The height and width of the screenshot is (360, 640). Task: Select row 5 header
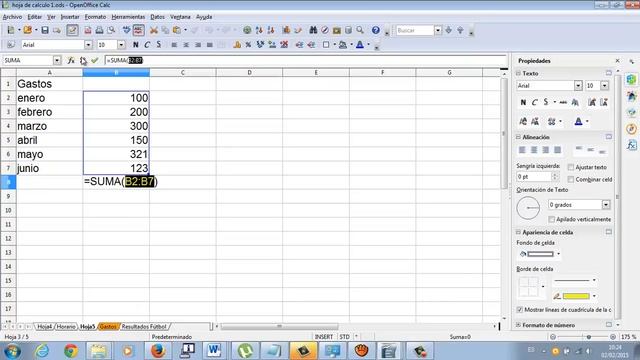click(x=8, y=140)
